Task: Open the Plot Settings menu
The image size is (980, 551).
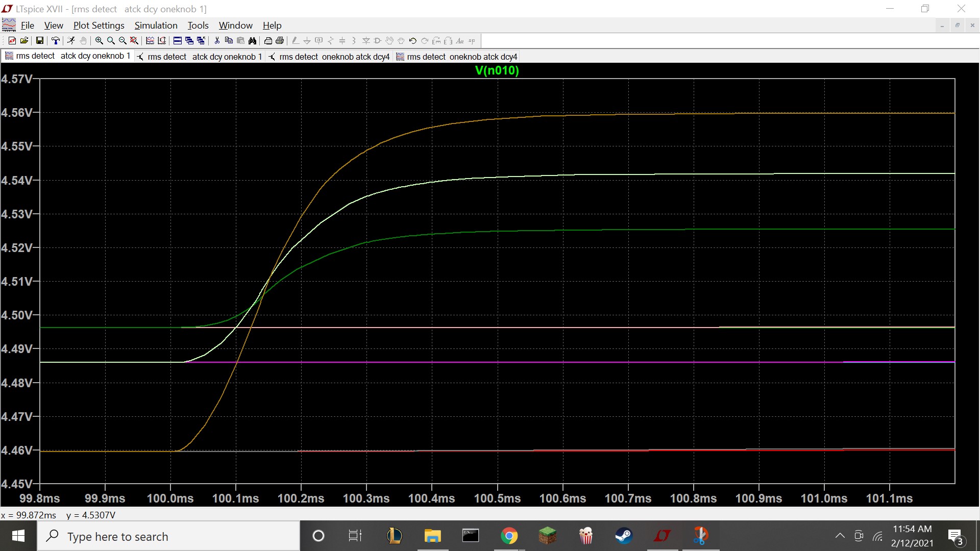Action: pyautogui.click(x=99, y=26)
